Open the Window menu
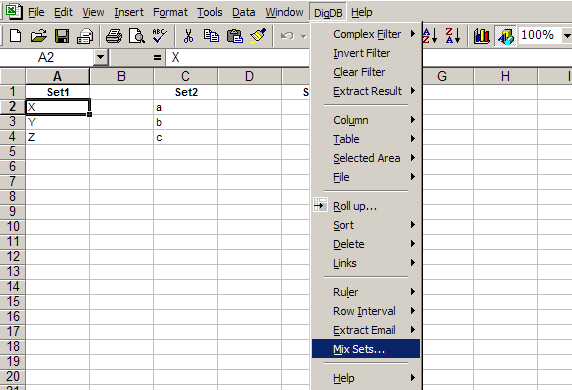Screen dimensions: 572x390 tap(284, 12)
